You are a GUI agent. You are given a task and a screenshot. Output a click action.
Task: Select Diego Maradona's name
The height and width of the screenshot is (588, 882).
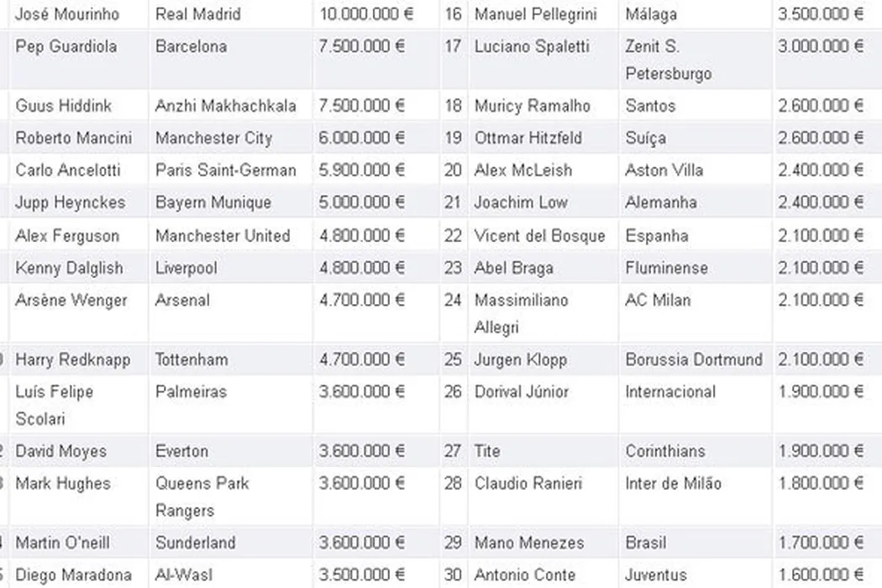point(73,575)
